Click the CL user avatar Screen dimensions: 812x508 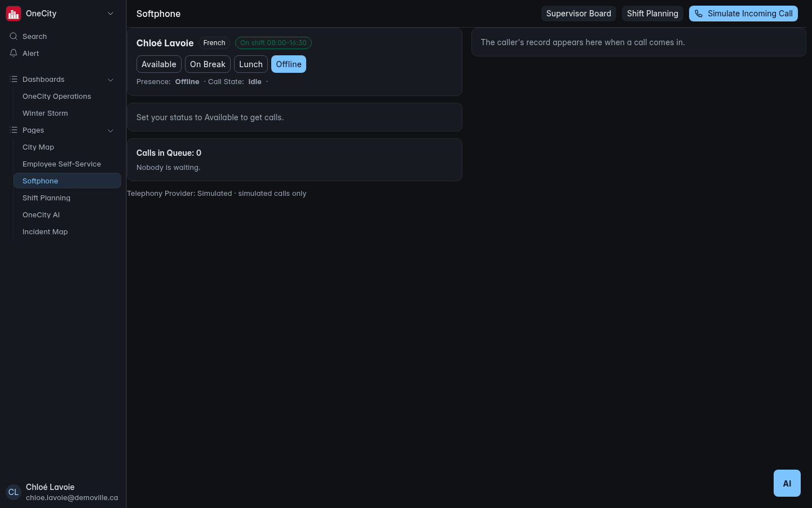[14, 492]
